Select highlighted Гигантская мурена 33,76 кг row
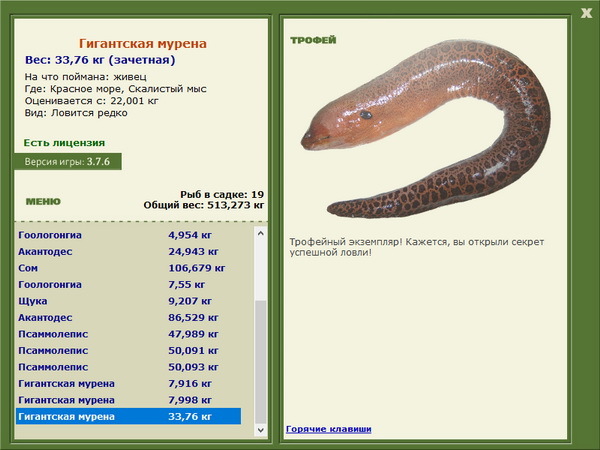The image size is (600, 450). point(129,416)
